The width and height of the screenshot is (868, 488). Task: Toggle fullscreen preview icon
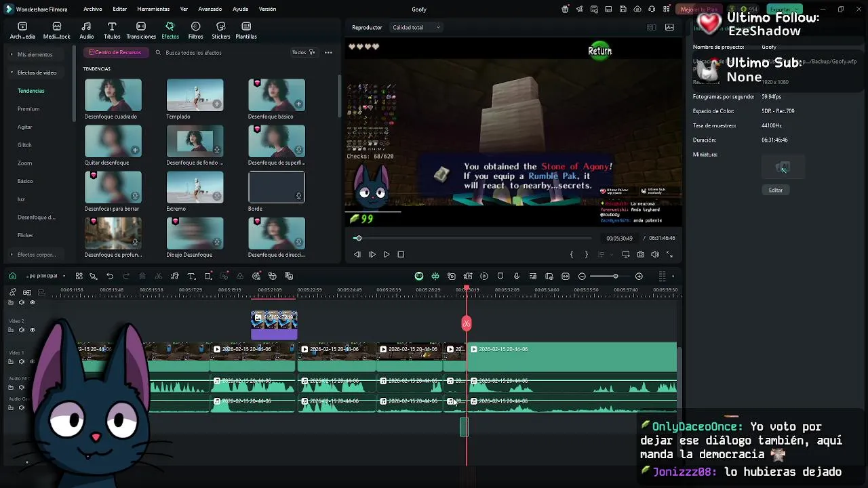pos(669,254)
